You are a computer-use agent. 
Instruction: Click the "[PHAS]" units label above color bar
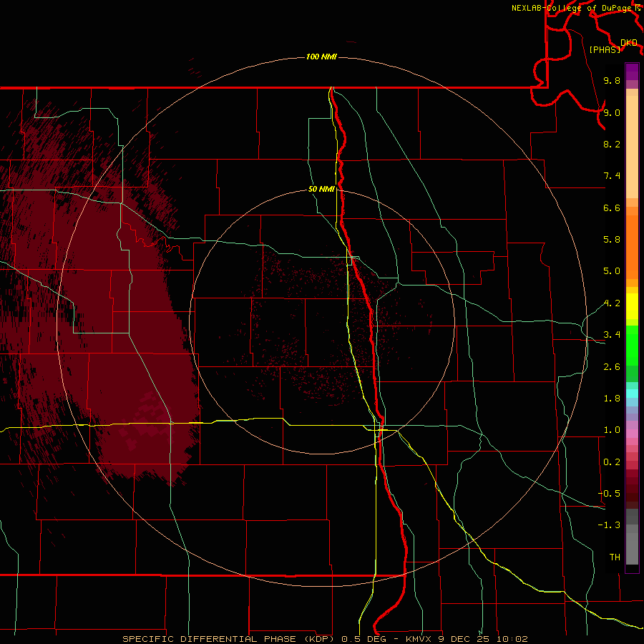tap(605, 50)
